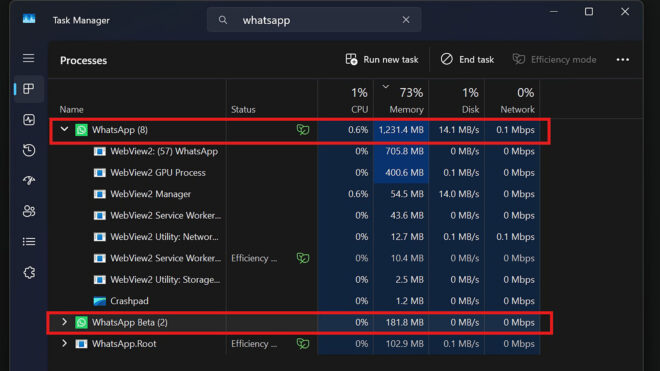Click efficiency leaf icon on WhatsApp.Root row

(303, 344)
